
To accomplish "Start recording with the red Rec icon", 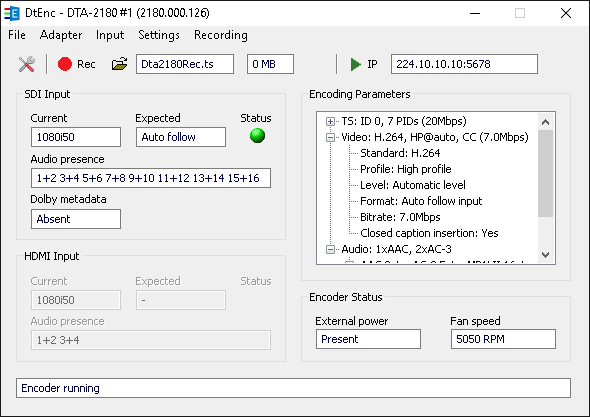I will tap(65, 64).
